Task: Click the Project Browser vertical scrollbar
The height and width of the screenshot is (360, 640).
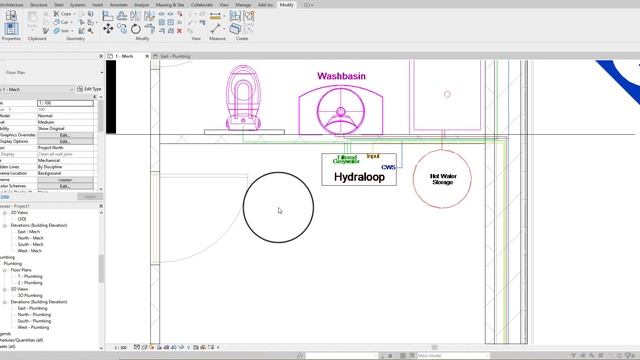Action: click(101, 269)
